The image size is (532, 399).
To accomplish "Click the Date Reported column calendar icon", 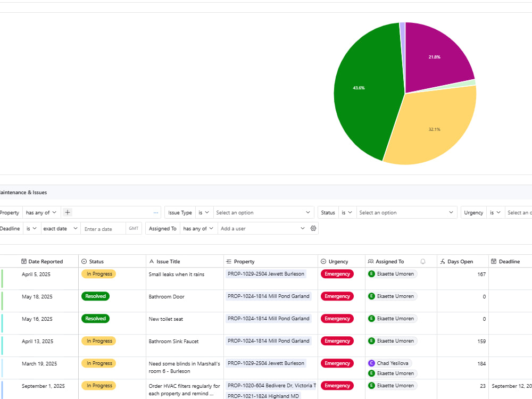I will pyautogui.click(x=24, y=261).
